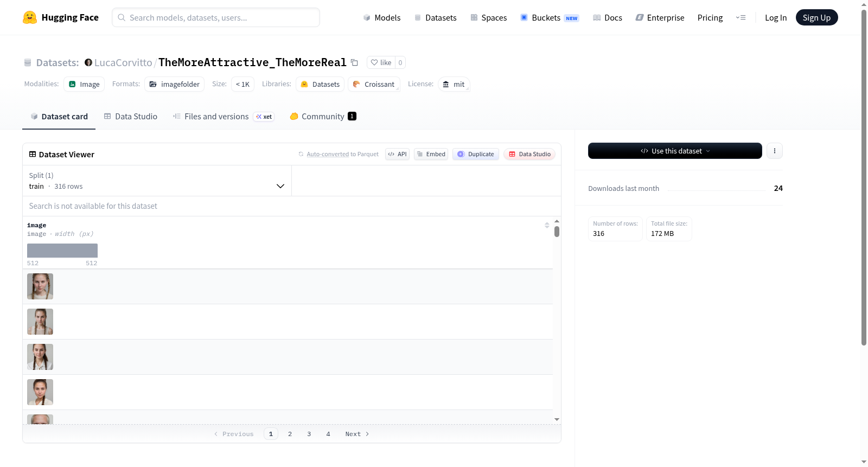Open Enterprise in top navigation
This screenshot has width=868, height=467.
coord(660,17)
